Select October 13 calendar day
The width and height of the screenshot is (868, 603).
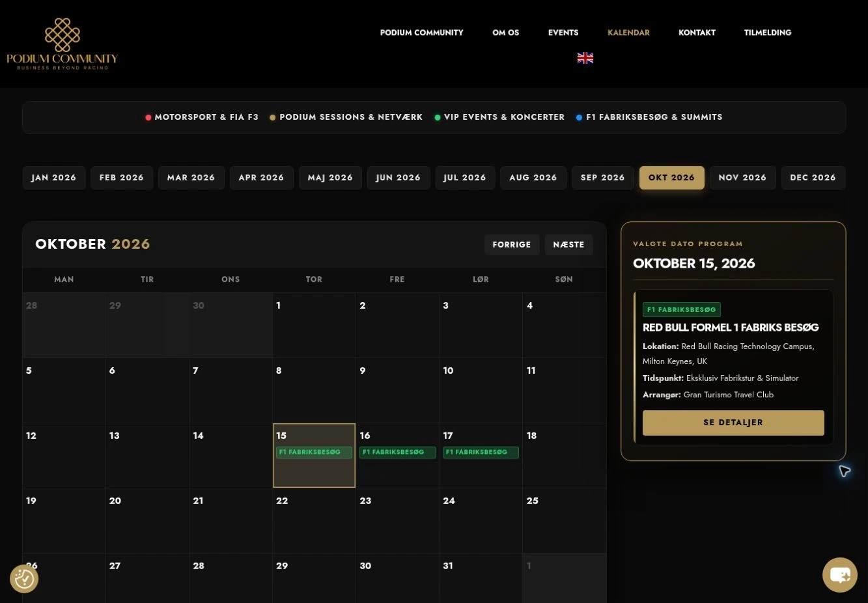(x=147, y=455)
